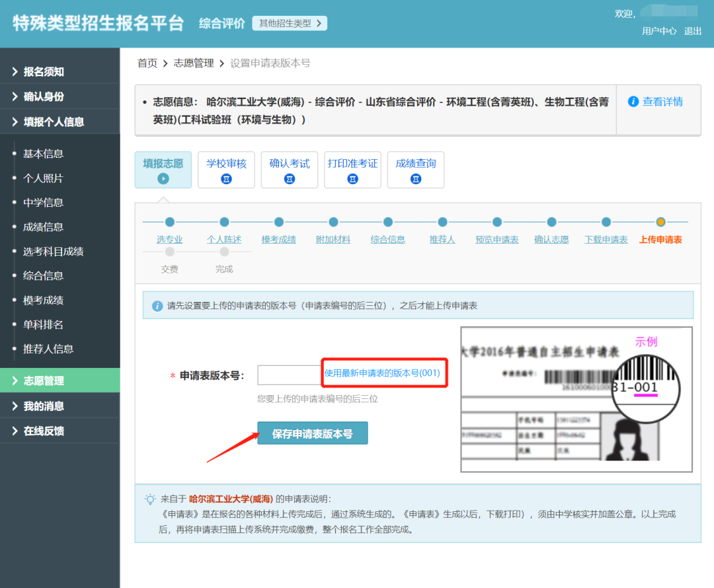This screenshot has width=714, height=588.
Task: Open 单科排名 in the sidebar
Action: pos(43,325)
